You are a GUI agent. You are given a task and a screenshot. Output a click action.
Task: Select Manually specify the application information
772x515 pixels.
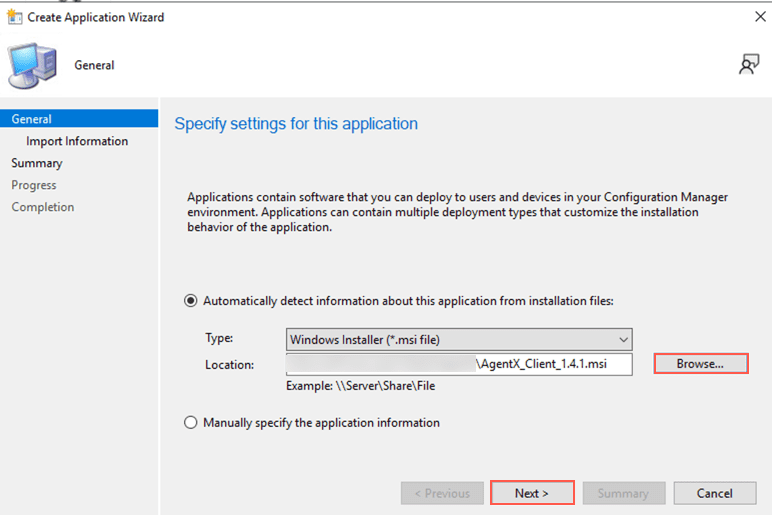point(191,422)
